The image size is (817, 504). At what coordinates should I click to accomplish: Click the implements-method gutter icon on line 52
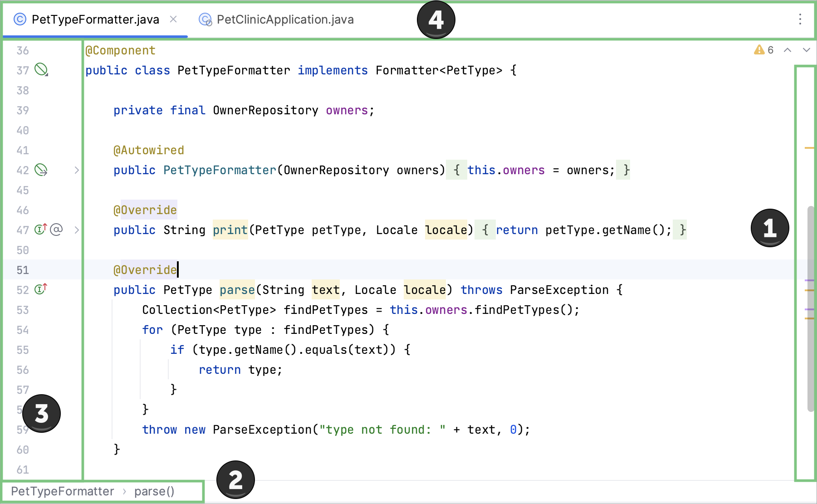coord(41,289)
